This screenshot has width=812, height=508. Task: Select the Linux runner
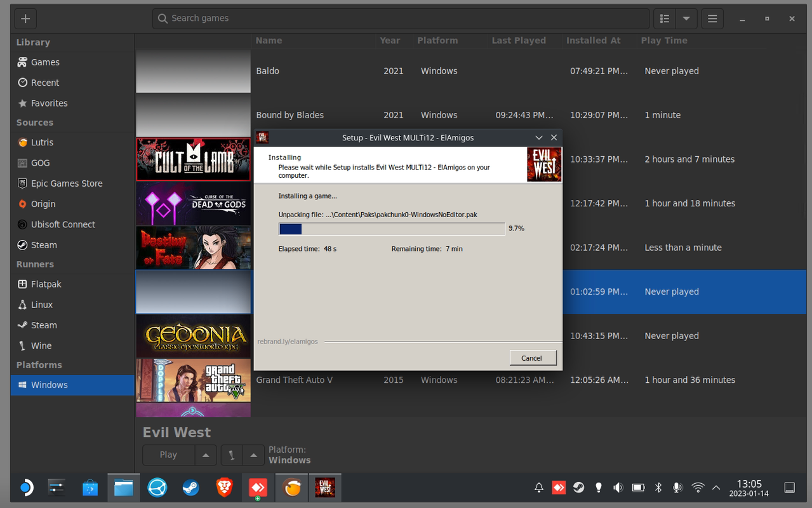tap(72, 304)
